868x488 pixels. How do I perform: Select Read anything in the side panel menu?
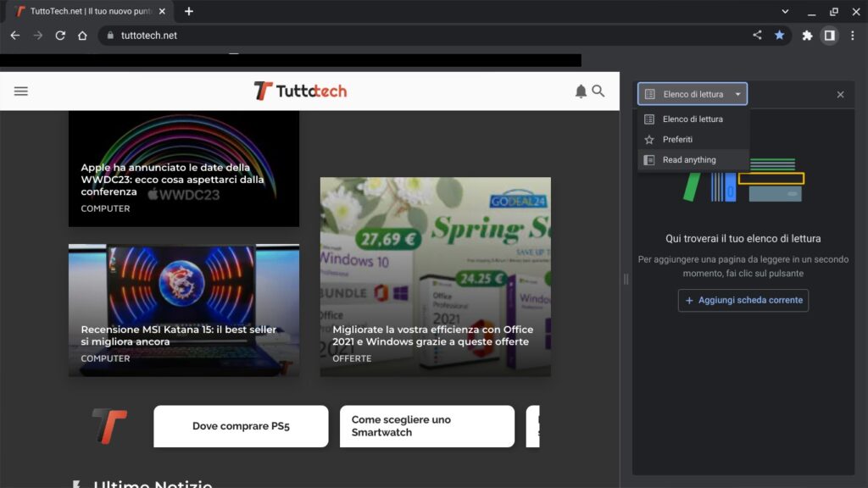(689, 159)
